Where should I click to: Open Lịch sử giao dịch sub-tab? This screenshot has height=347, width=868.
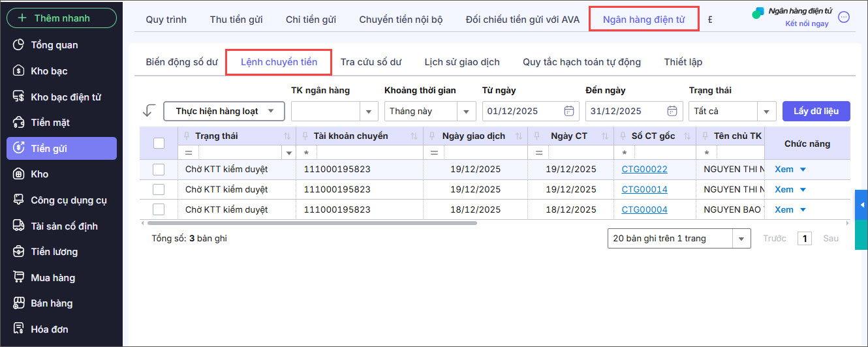pyautogui.click(x=462, y=62)
